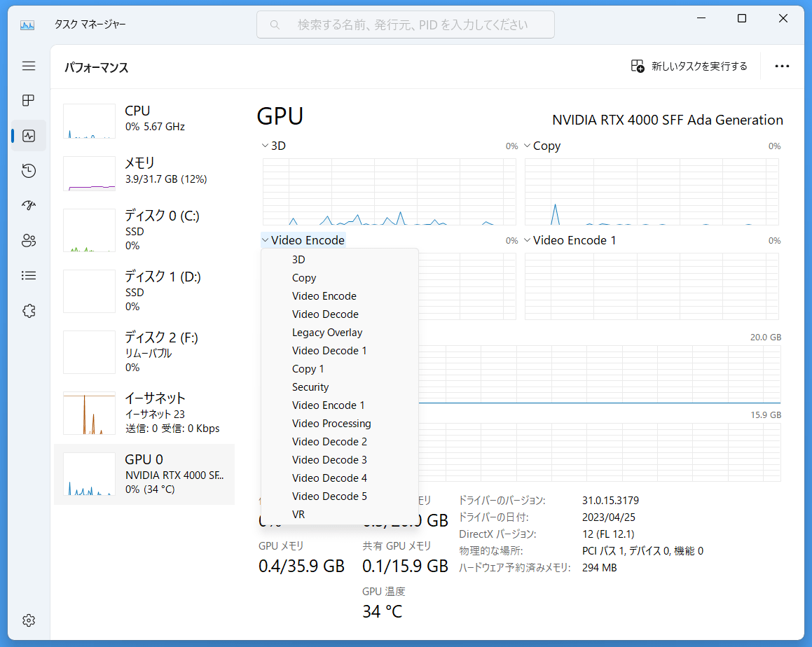Choose Video Decode 5 from the list
Screen dimensions: 812x647
340,496
